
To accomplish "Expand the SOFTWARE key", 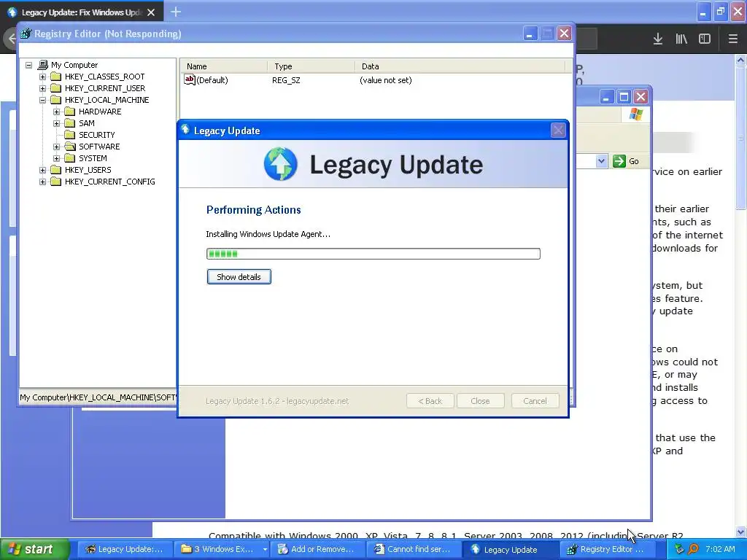I will click(57, 147).
